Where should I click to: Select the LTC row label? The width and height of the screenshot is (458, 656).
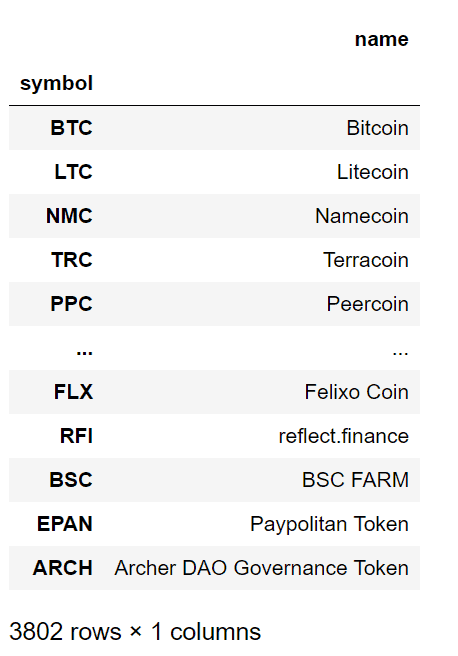coord(74,172)
